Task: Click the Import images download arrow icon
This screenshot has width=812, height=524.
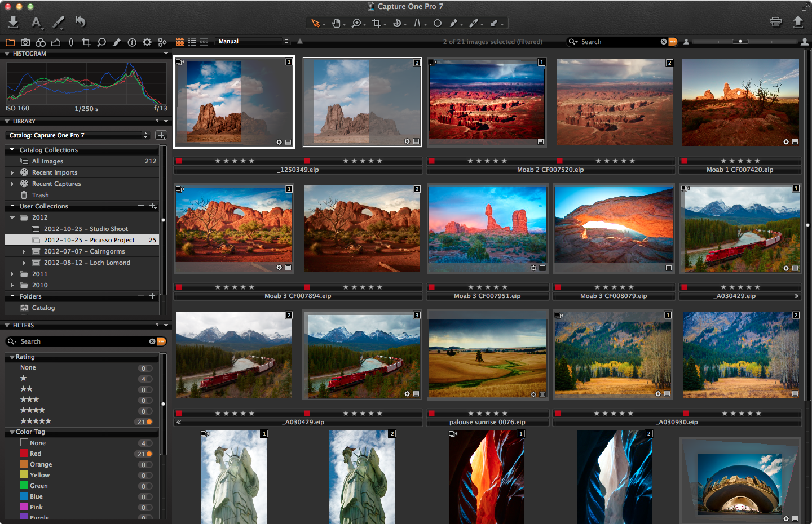Action: [14, 22]
